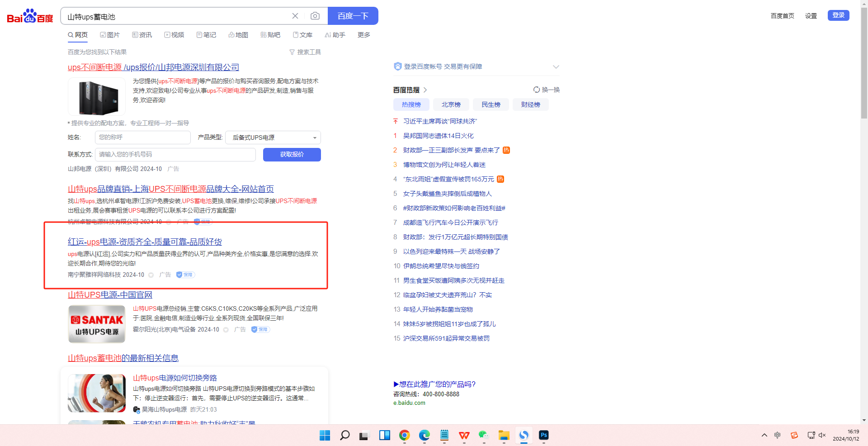868x446 pixels.
Task: Expand the 更多 search categories
Action: click(x=363, y=35)
